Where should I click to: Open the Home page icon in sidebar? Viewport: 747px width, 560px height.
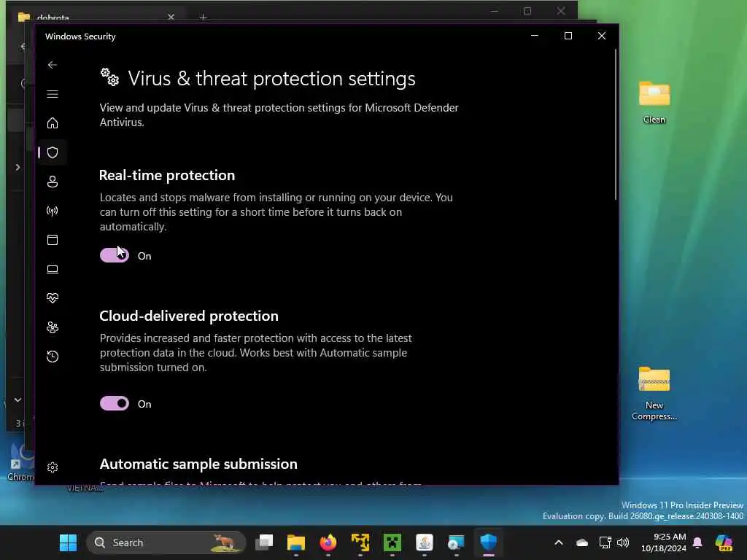pyautogui.click(x=53, y=123)
